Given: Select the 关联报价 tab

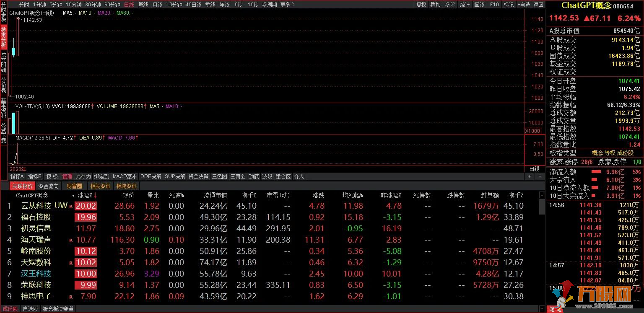Looking at the screenshot, I should (22, 186).
